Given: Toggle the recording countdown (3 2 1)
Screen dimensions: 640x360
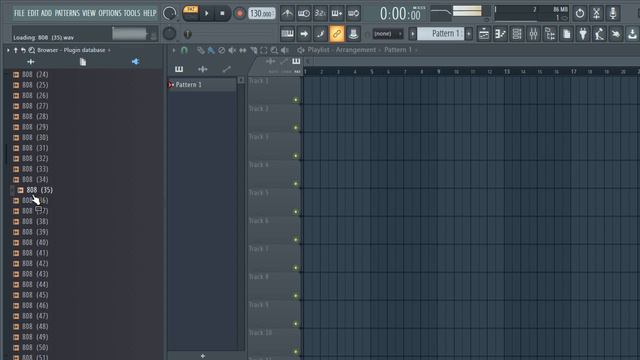Looking at the screenshot, I should coord(320,13).
